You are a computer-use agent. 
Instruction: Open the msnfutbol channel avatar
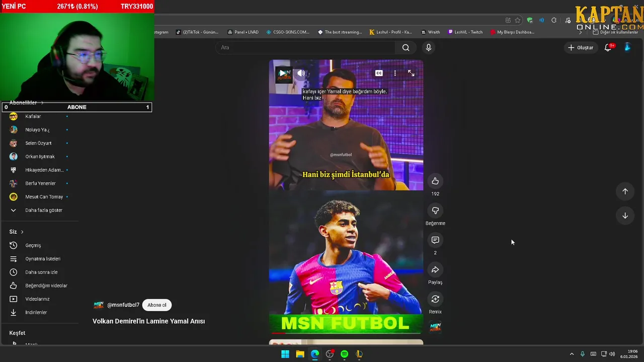(99, 305)
